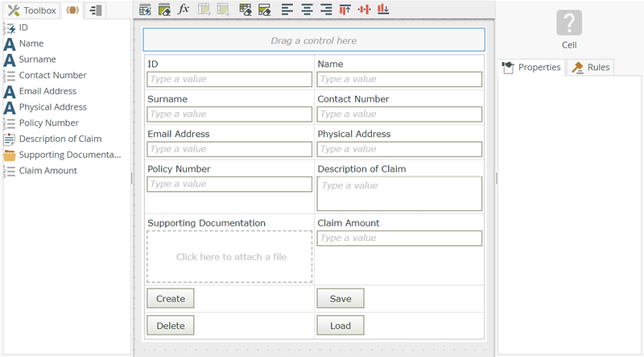Click the first table settings toolbar icon
The height and width of the screenshot is (357, 644).
point(145,10)
